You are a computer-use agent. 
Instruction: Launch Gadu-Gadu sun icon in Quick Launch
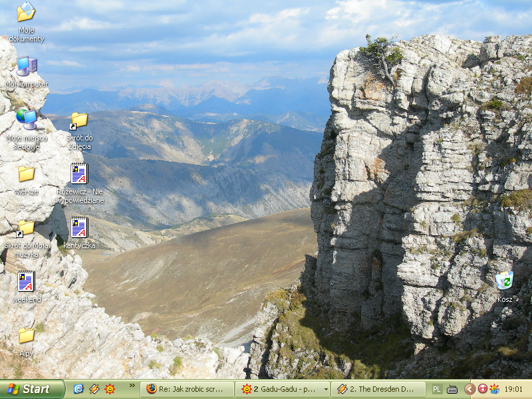(110, 389)
